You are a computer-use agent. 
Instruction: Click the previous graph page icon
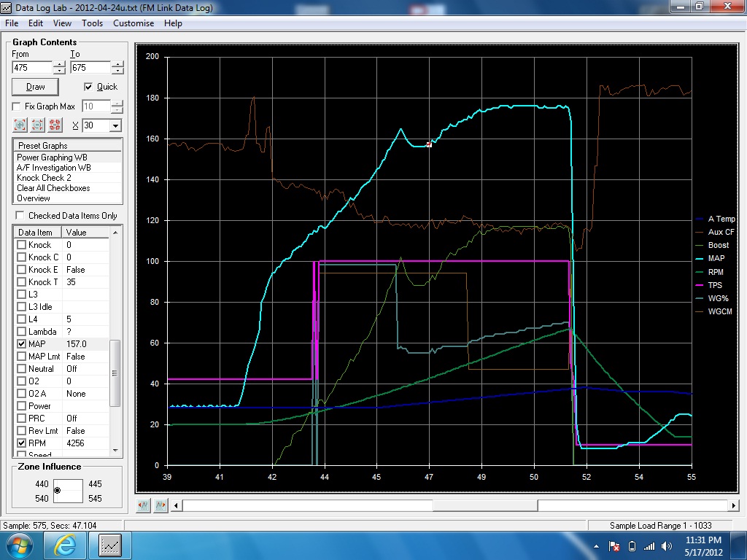click(144, 505)
